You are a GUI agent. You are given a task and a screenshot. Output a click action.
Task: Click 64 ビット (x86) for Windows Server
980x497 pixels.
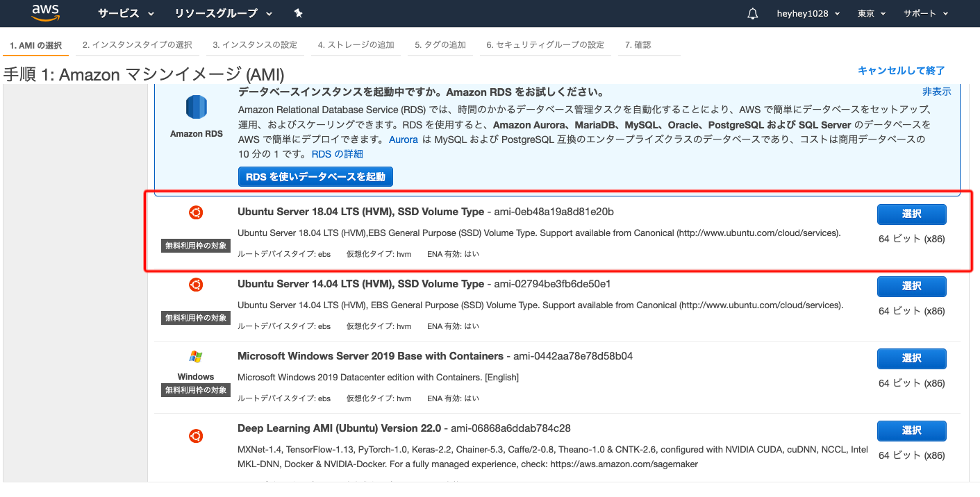click(x=911, y=383)
